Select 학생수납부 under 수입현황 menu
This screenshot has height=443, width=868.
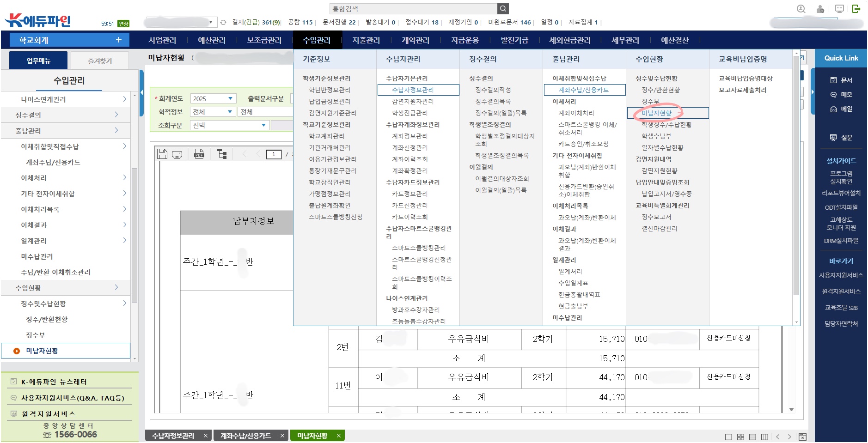656,136
